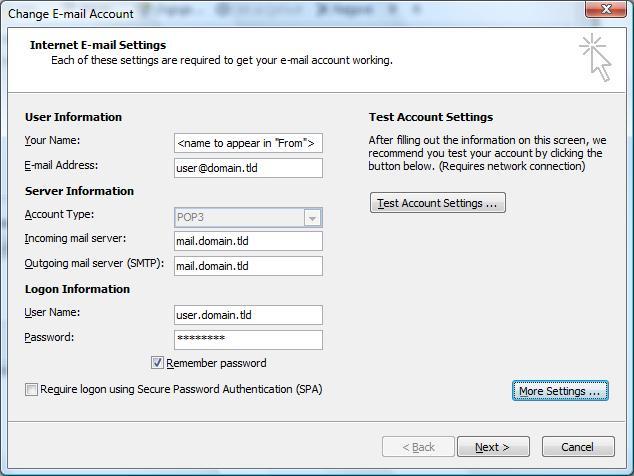Click the Internet E-mail Settings heading
Viewport: 634px width, 476px height.
click(98, 45)
